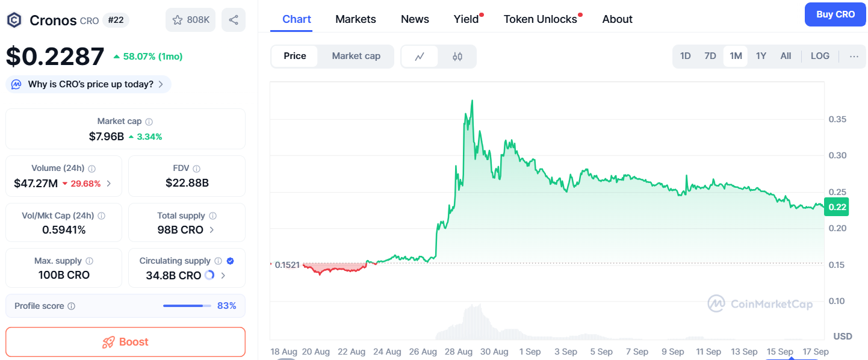Open the Markets tab

click(x=356, y=19)
